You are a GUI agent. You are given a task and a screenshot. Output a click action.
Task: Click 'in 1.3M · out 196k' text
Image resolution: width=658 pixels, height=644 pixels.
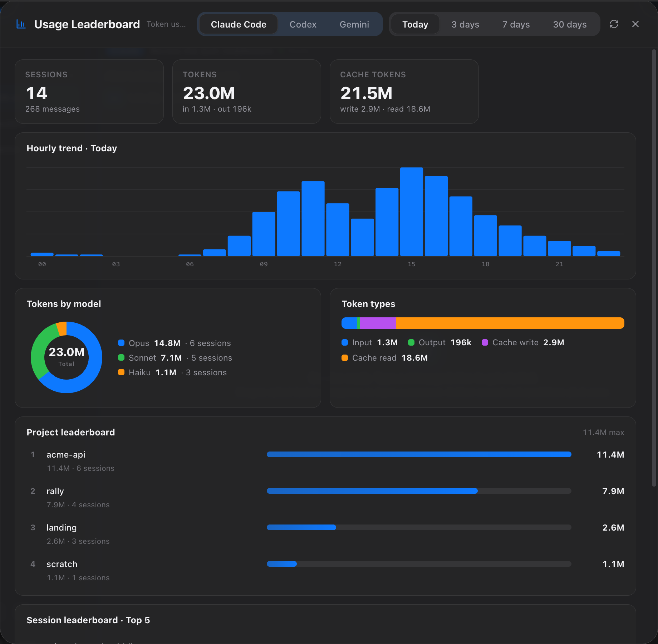[x=217, y=109]
